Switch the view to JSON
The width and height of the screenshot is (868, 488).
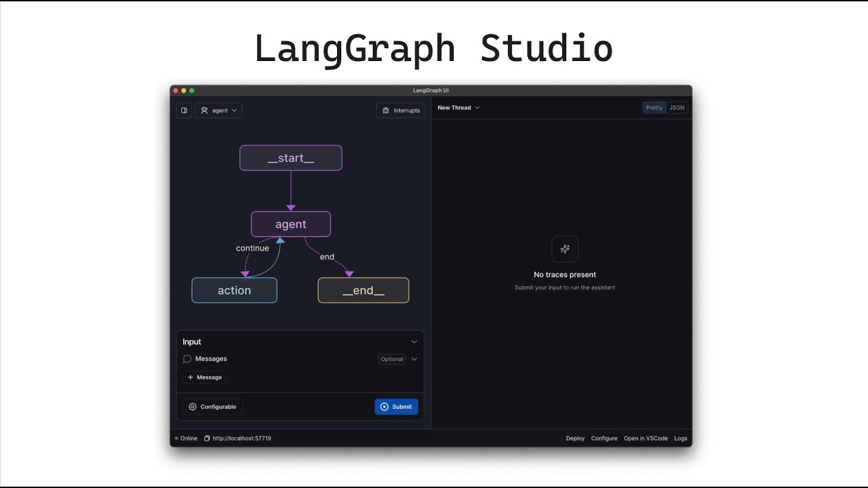coord(677,108)
